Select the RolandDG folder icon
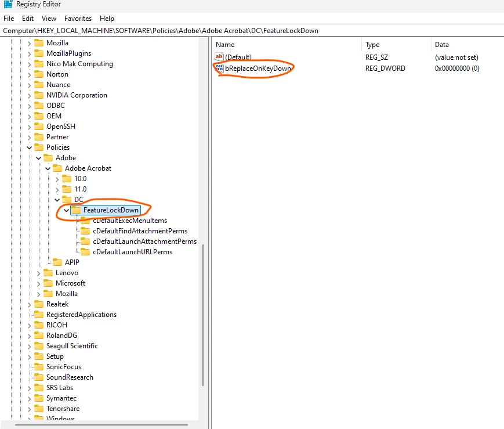The width and height of the screenshot is (504, 429). coord(39,335)
